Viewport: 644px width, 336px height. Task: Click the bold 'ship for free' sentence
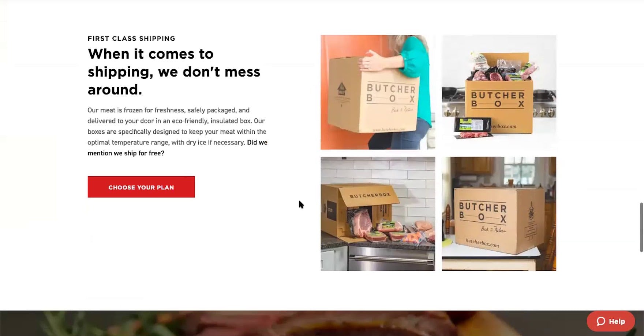point(177,148)
